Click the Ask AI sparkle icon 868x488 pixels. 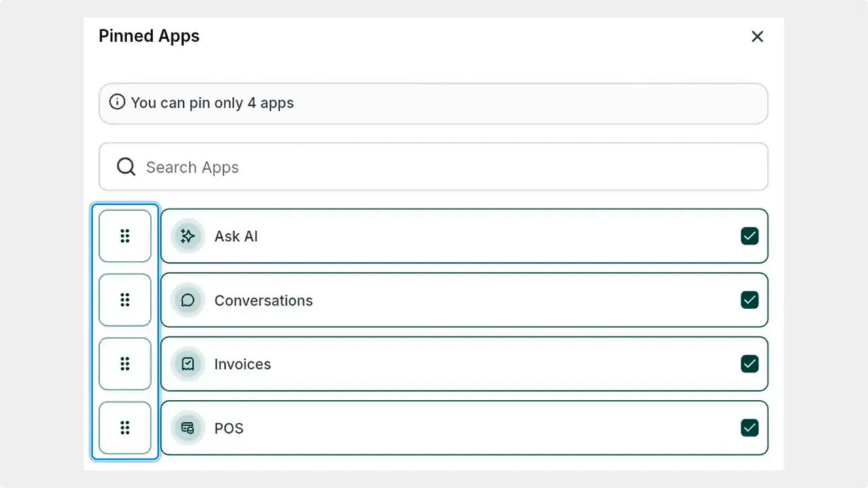(187, 236)
